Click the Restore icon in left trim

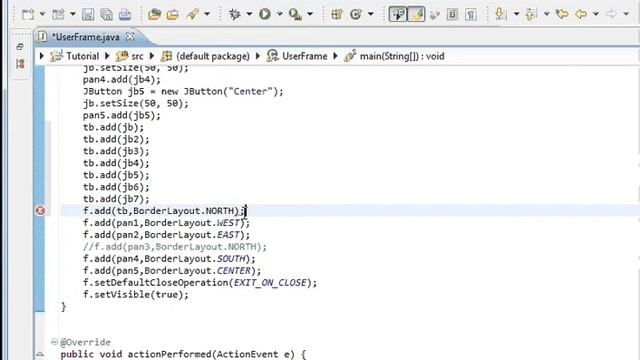click(20, 47)
